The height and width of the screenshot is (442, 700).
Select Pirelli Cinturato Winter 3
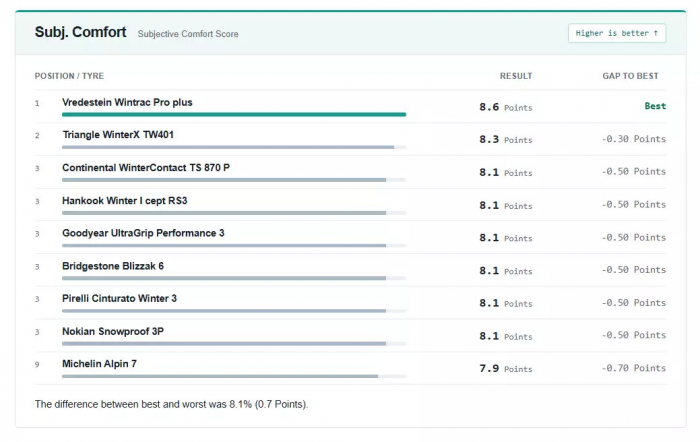click(119, 298)
